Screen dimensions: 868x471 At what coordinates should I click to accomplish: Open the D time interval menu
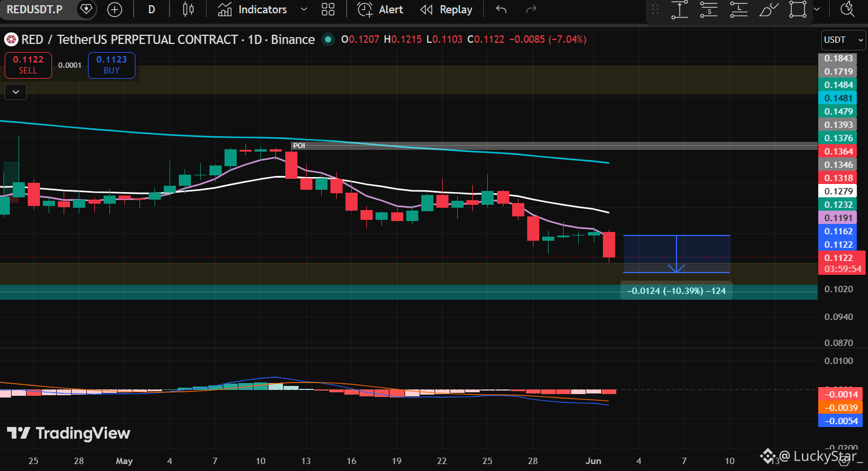(x=152, y=9)
